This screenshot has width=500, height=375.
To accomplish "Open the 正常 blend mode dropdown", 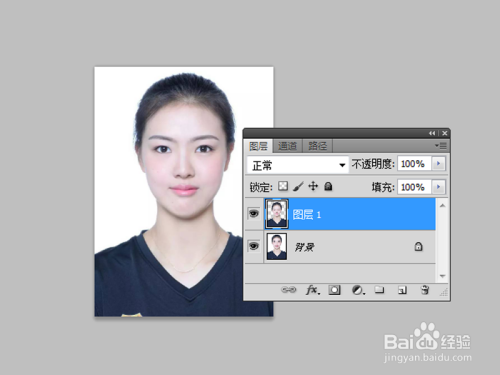I will point(298,165).
